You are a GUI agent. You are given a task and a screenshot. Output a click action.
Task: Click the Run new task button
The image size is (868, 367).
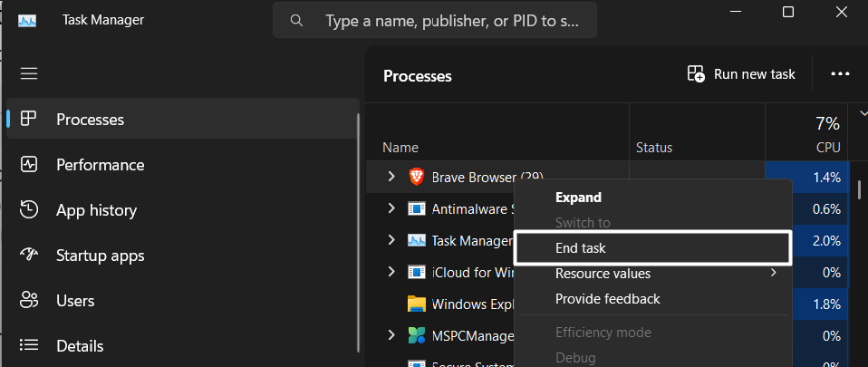741,74
